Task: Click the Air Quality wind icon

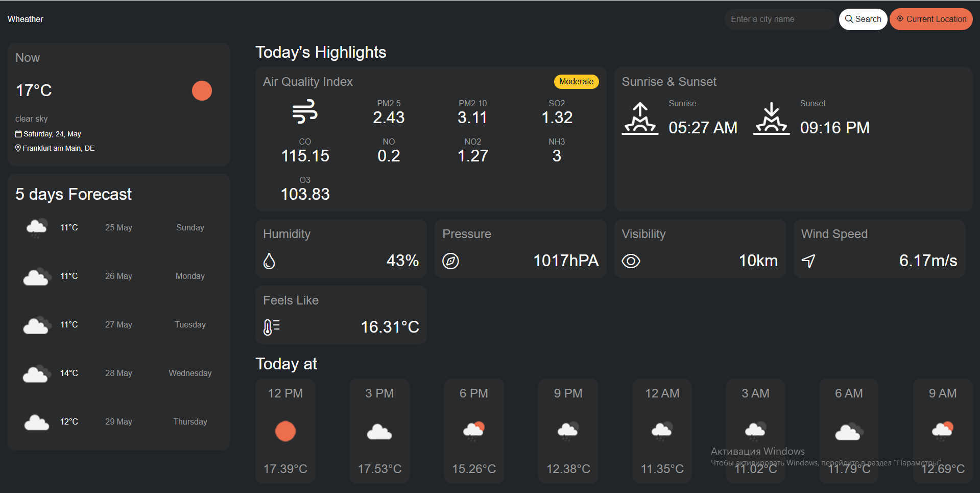Action: click(x=305, y=111)
